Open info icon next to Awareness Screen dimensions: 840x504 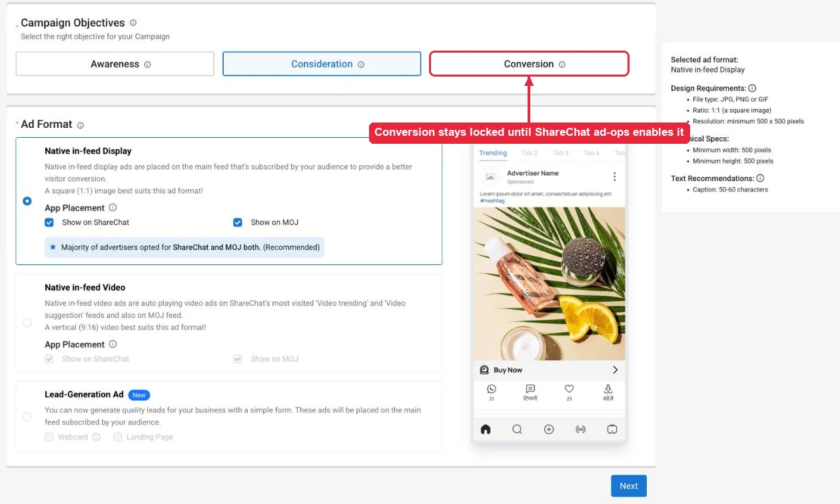(x=148, y=65)
